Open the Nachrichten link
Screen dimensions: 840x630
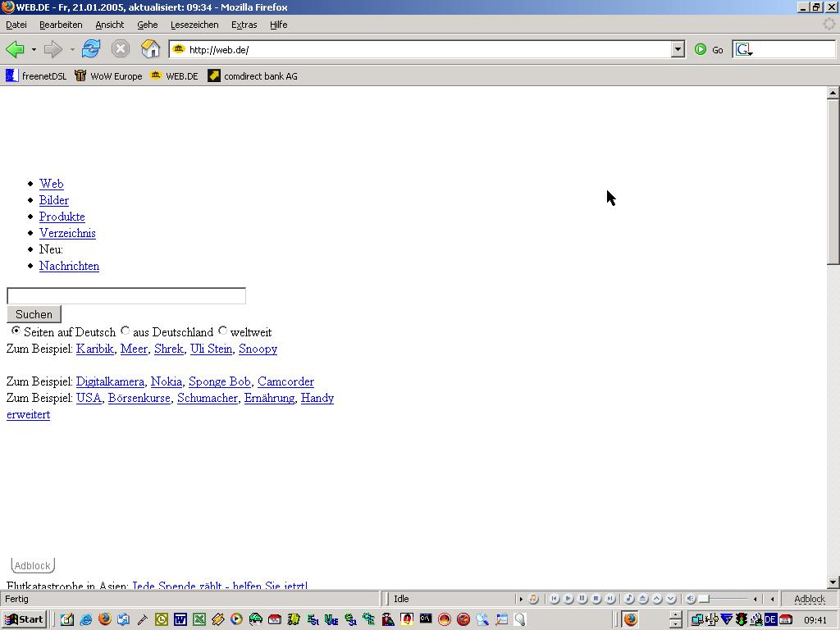coord(69,266)
